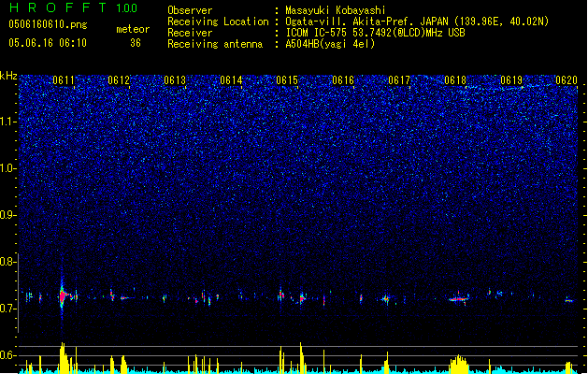Click the 1.1 kHz axis label
Viewport: 588px width, 374px height.
8,122
